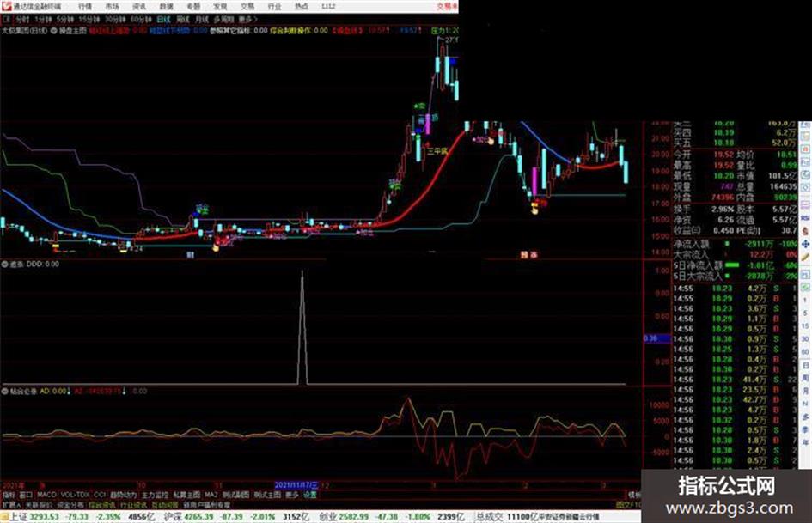The width and height of the screenshot is (812, 523).
Task: Click the 年 yearly sidebar shortcut
Action: (805, 443)
